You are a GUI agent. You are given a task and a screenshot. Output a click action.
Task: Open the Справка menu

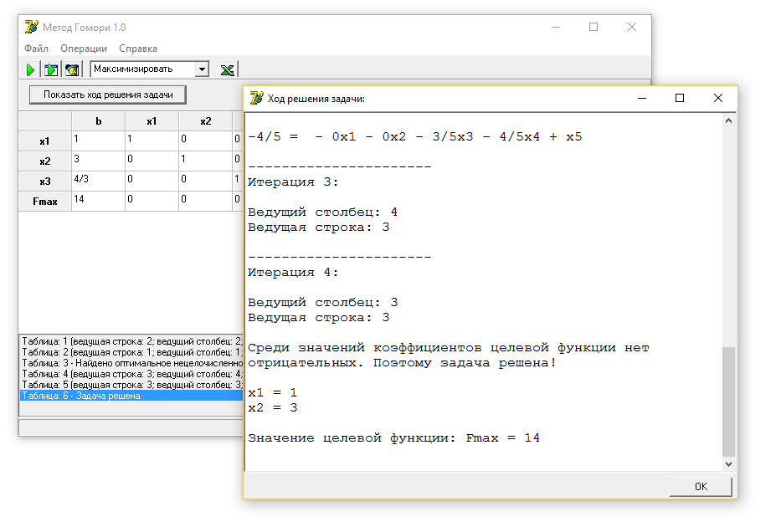[138, 49]
